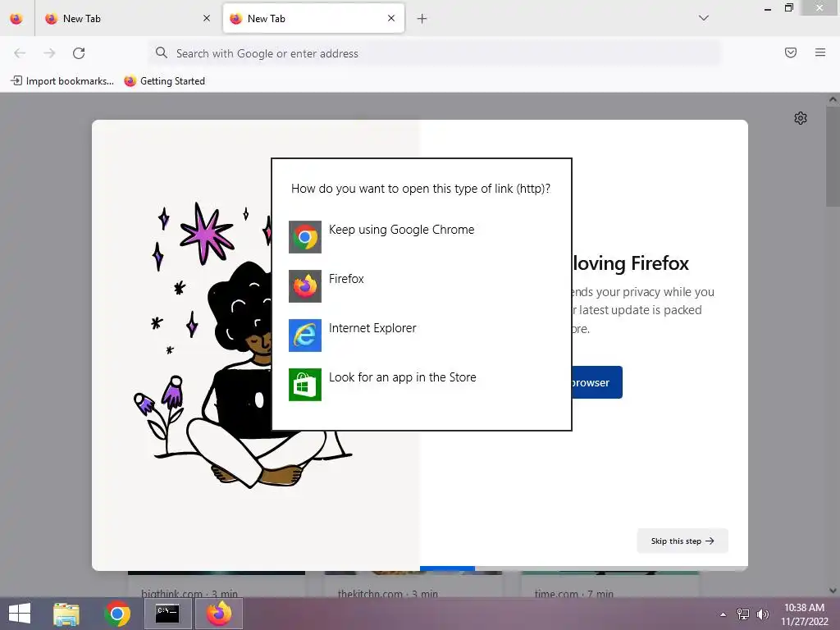Open the volume tray icon
This screenshot has height=630, width=840.
point(763,614)
